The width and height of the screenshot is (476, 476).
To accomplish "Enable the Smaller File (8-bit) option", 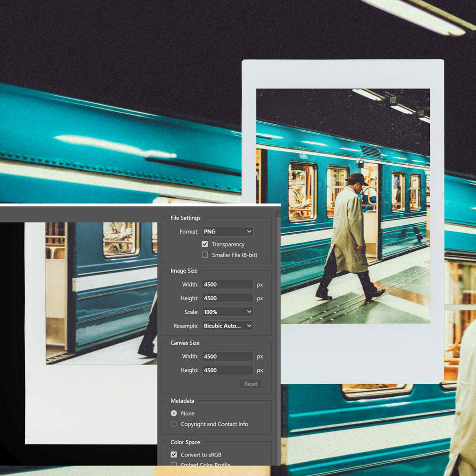I will click(205, 255).
